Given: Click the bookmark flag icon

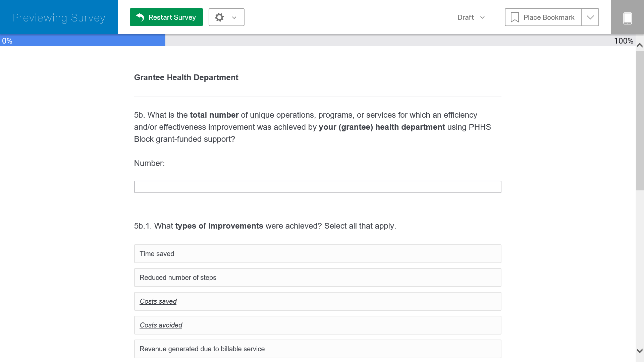Looking at the screenshot, I should [515, 17].
